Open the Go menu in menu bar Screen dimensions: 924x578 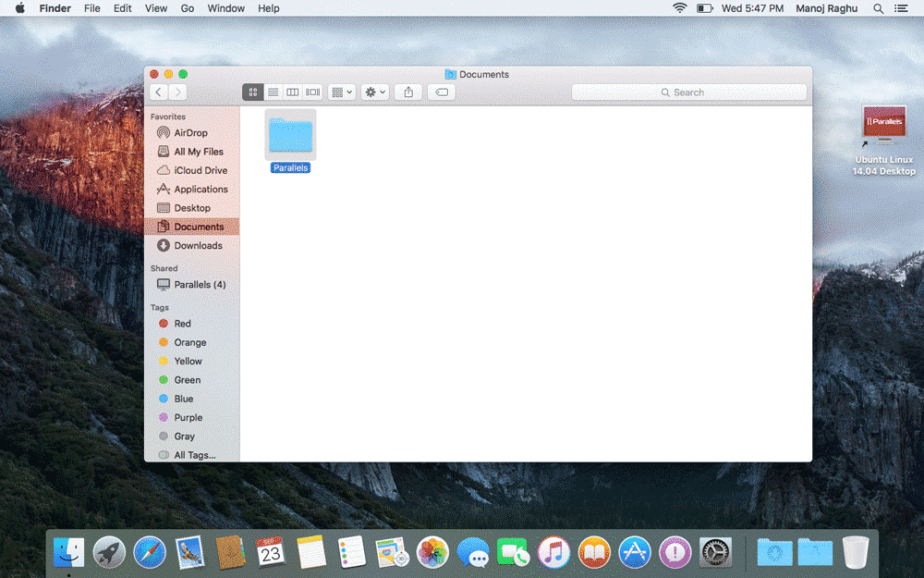point(188,8)
